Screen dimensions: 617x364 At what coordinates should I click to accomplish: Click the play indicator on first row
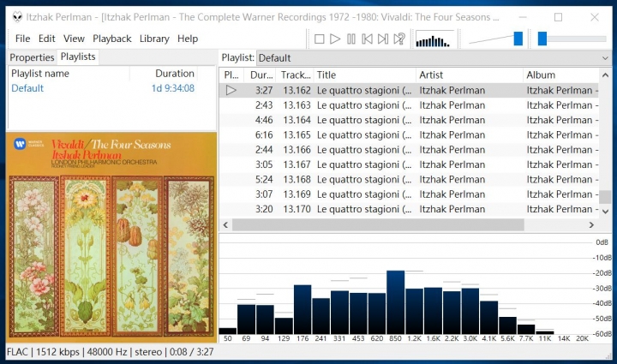[x=231, y=91]
